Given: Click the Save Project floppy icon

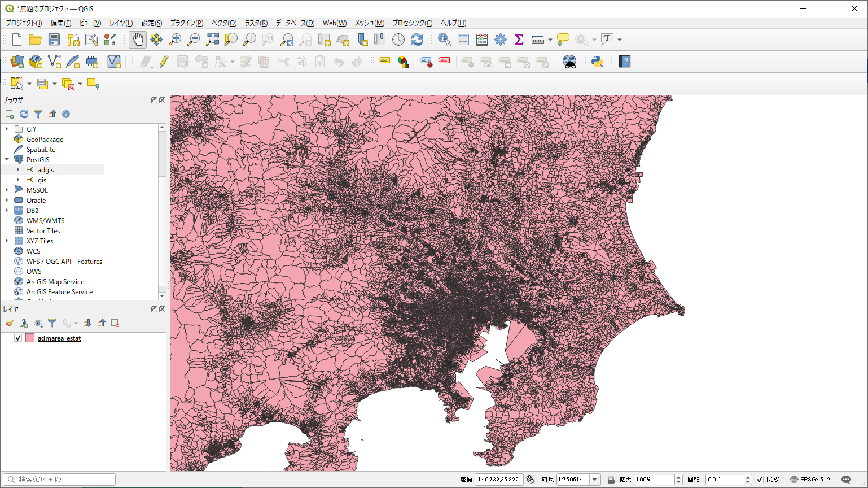Looking at the screenshot, I should [x=54, y=40].
